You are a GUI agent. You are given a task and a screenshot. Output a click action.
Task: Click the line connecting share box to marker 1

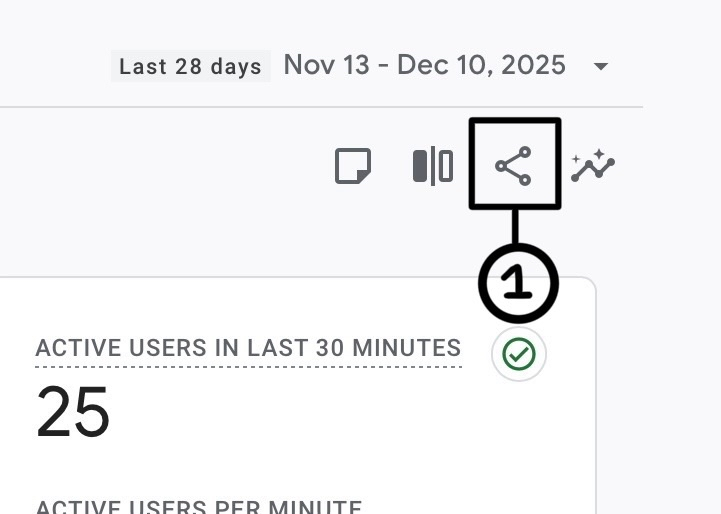pyautogui.click(x=515, y=226)
